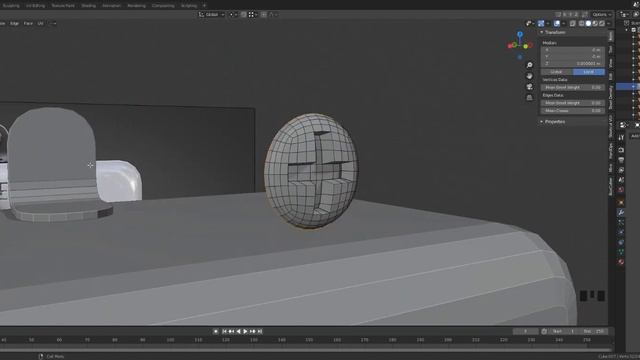
Task: Click the timeline End frame field
Action: point(594,331)
